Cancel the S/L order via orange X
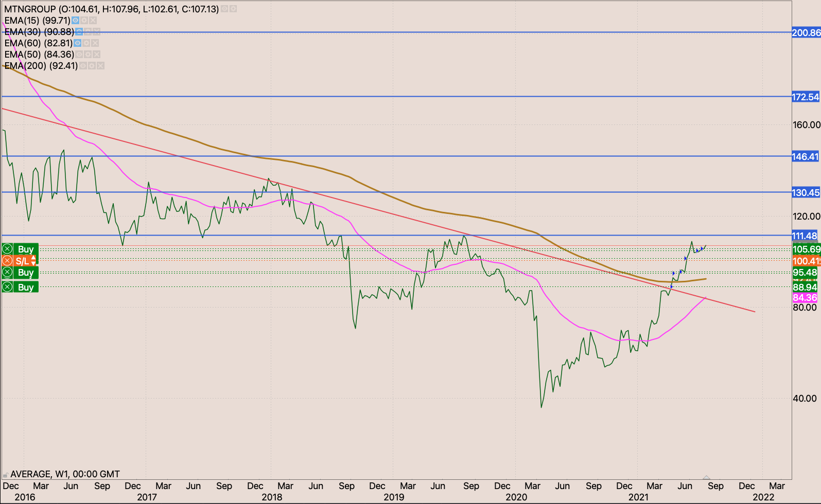Viewport: 821px width, 504px height. [7, 261]
